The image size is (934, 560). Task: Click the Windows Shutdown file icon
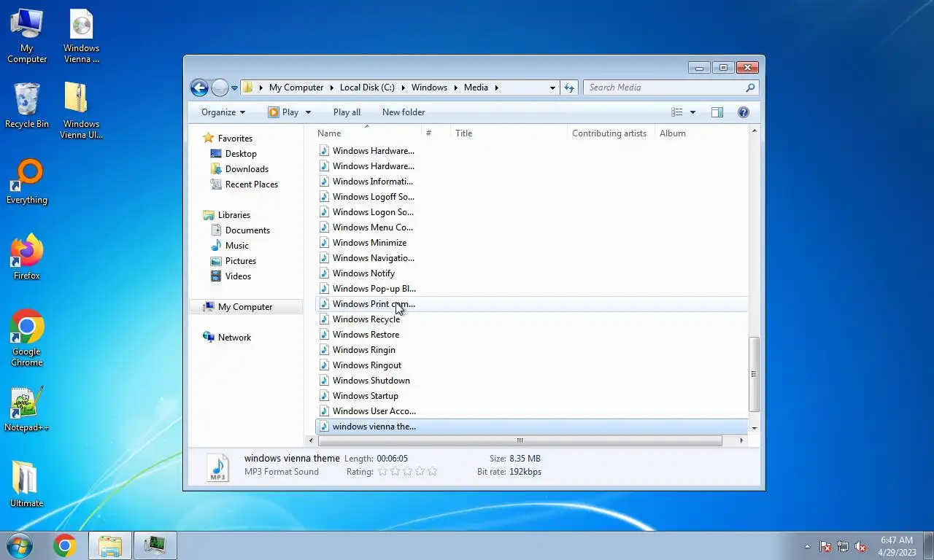pos(325,381)
